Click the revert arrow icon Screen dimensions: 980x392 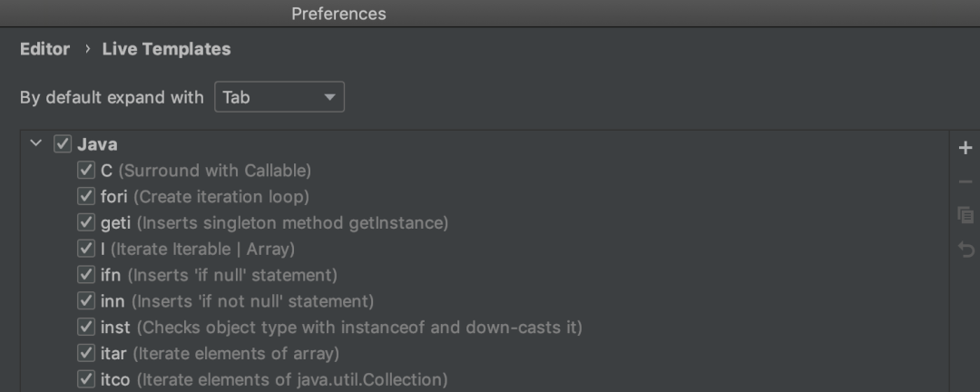point(965,249)
